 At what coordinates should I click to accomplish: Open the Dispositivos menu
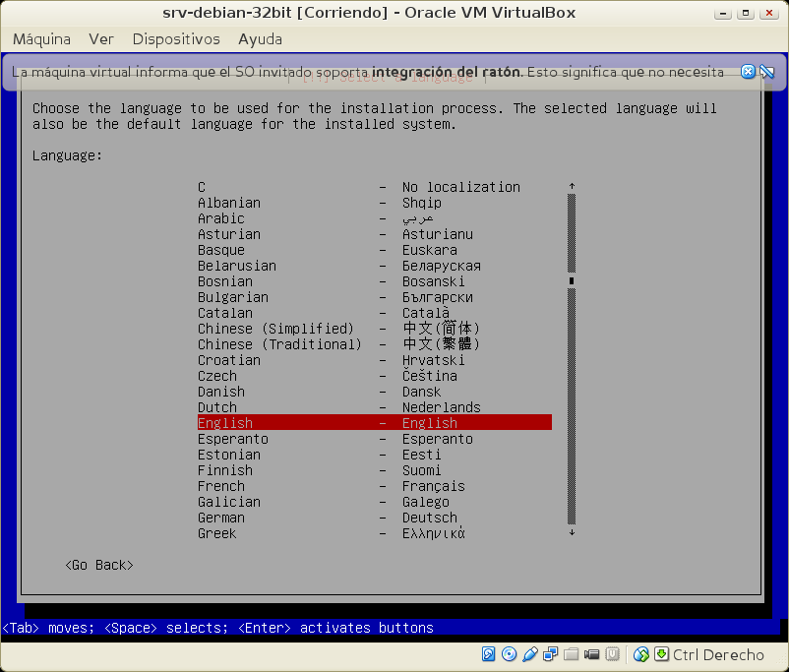point(176,39)
